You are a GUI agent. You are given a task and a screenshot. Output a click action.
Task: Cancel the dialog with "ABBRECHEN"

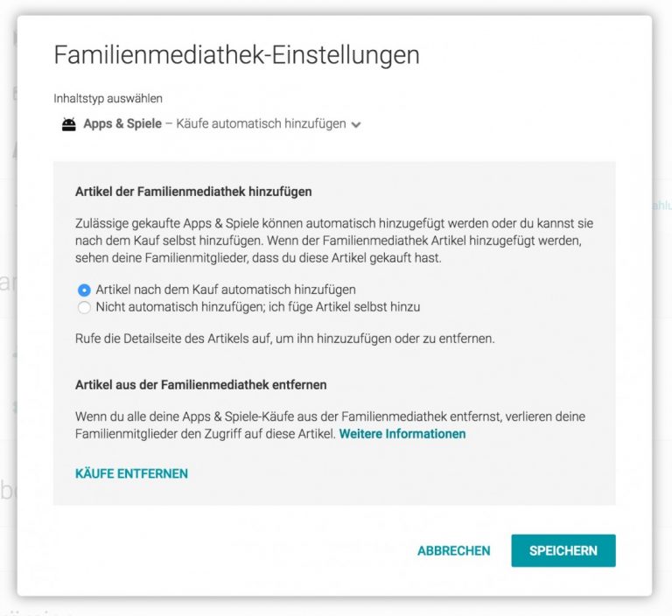[453, 550]
